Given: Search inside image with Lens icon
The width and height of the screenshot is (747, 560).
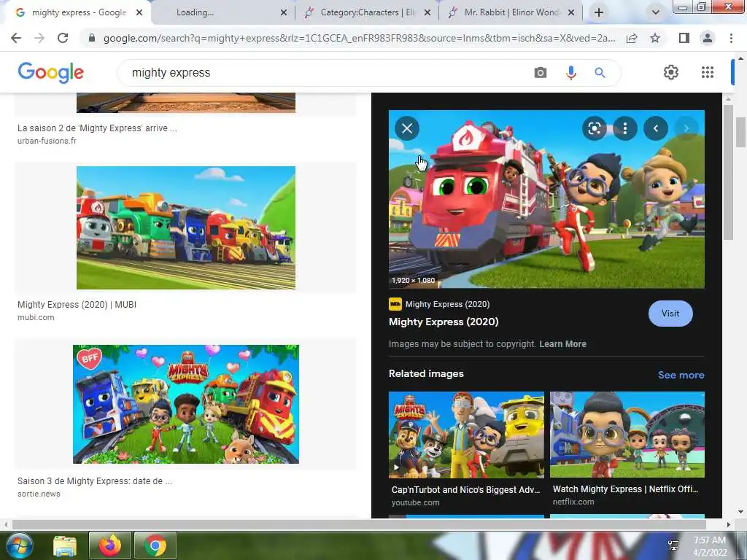Looking at the screenshot, I should [594, 128].
